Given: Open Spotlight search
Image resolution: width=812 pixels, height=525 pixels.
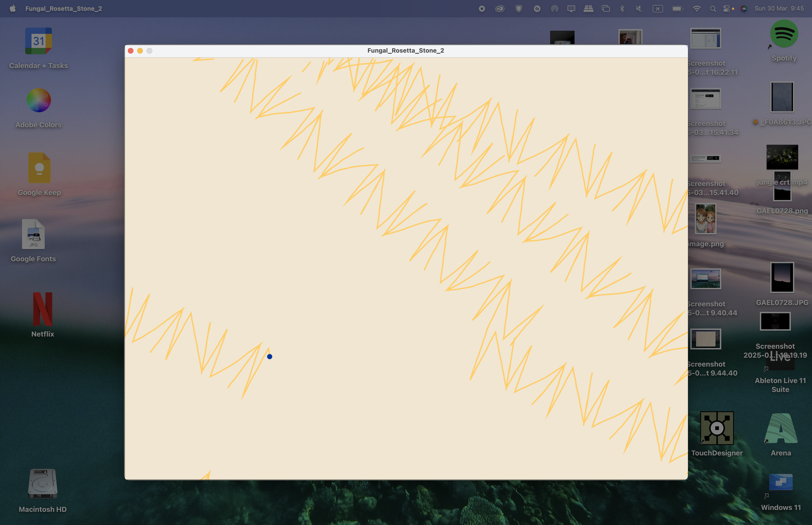Looking at the screenshot, I should (713, 8).
